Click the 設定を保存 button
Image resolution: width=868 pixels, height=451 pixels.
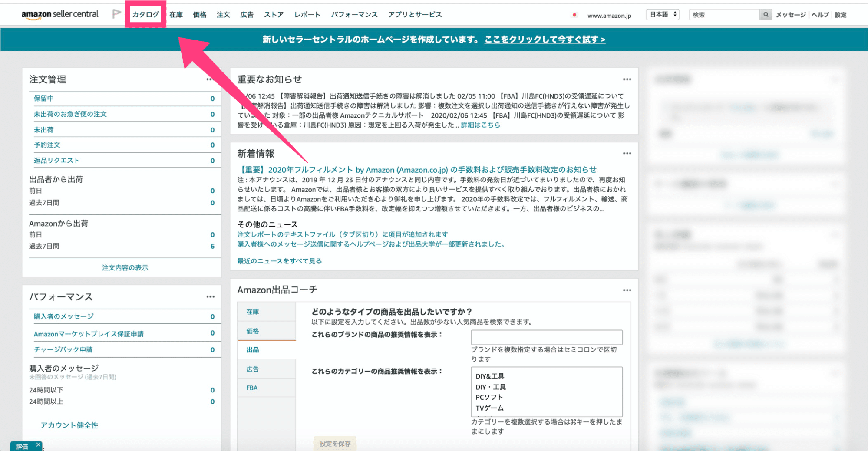tap(335, 444)
